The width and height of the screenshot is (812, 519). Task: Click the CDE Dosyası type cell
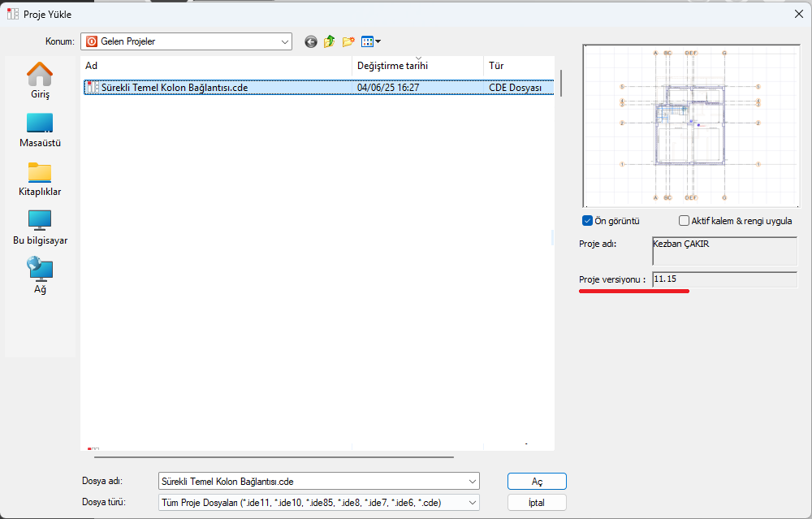point(515,88)
